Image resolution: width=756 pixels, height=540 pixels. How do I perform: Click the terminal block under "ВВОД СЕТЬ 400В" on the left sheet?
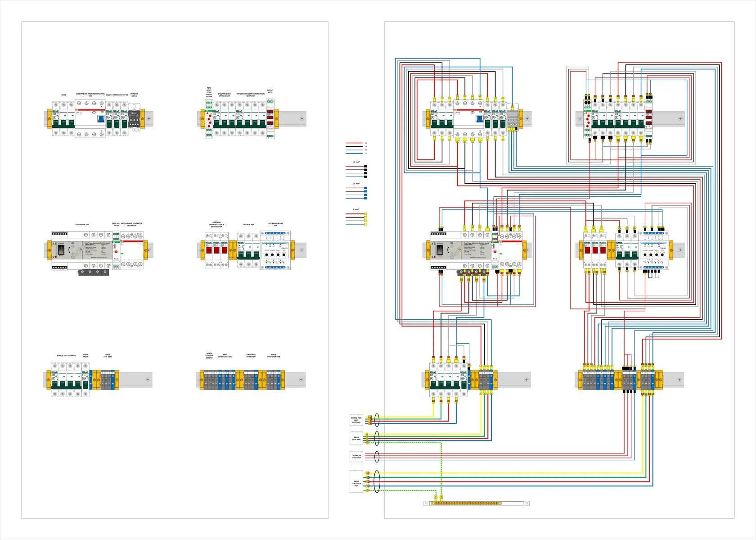tap(108, 380)
